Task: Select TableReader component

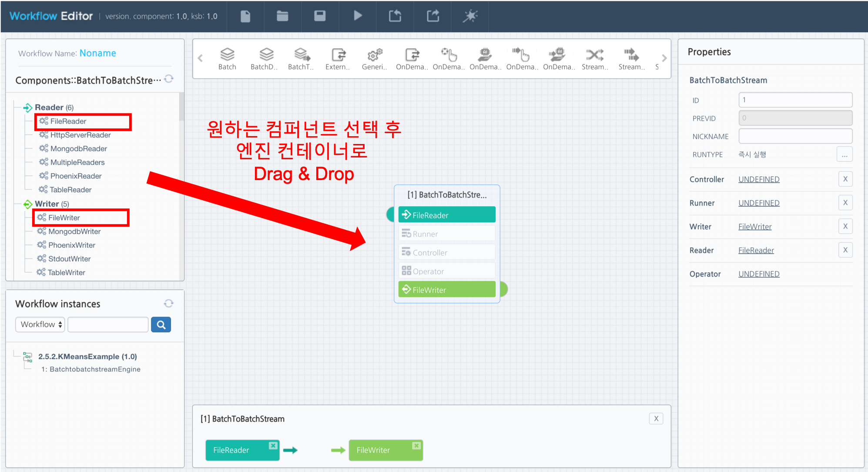Action: (x=65, y=190)
